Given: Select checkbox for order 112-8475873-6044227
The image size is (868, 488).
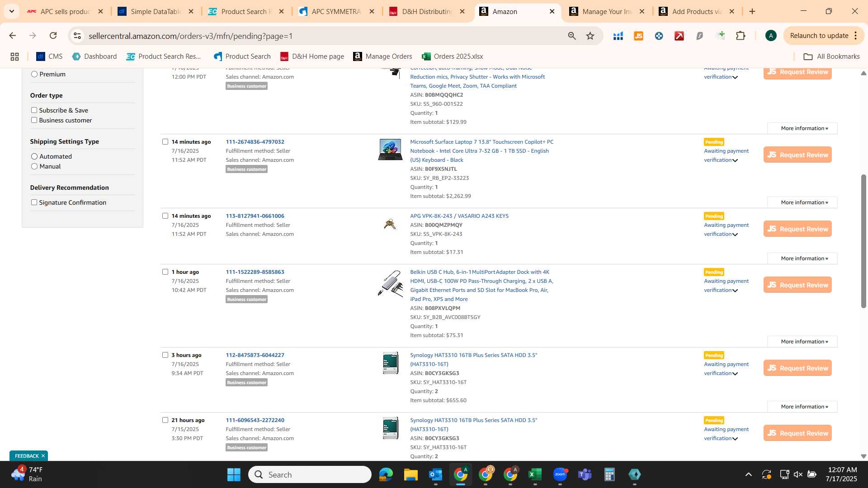Looking at the screenshot, I should coord(165,355).
